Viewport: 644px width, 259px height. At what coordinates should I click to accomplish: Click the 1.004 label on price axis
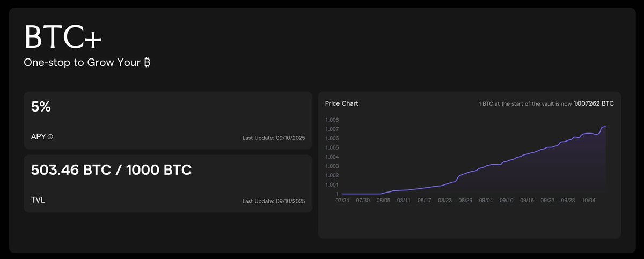click(332, 157)
